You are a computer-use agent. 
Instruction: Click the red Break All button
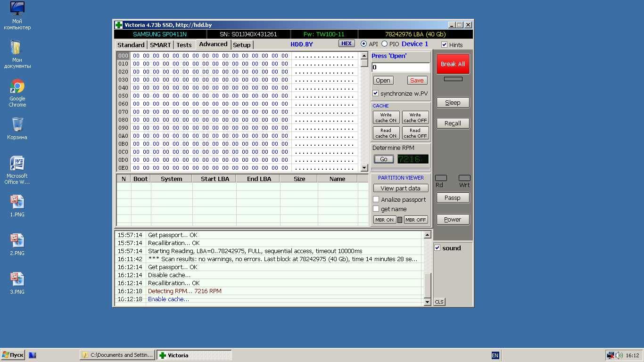453,64
